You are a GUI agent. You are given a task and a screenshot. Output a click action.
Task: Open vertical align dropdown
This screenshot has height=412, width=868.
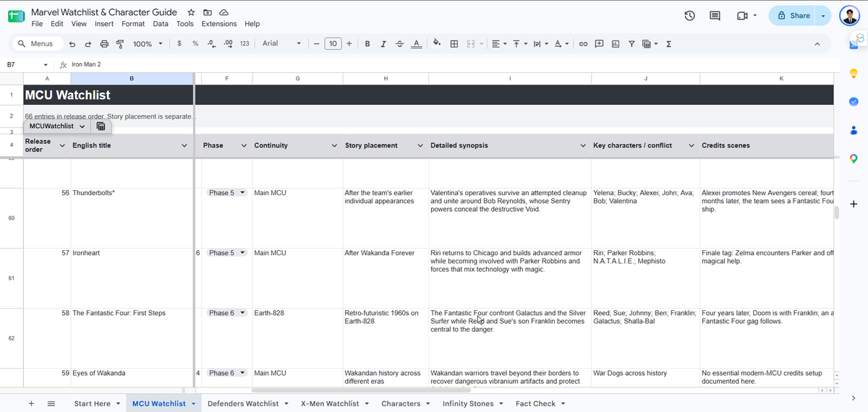coord(520,44)
